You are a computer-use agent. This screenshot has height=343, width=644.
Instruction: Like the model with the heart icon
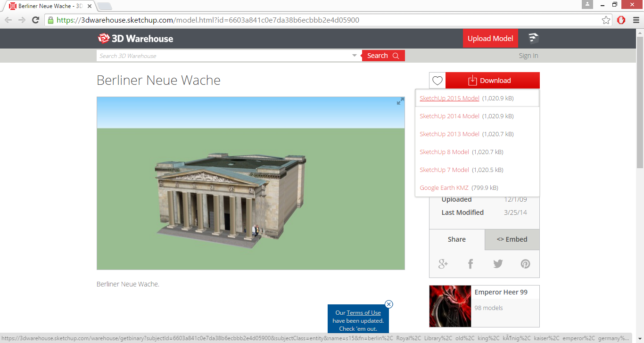tap(438, 81)
